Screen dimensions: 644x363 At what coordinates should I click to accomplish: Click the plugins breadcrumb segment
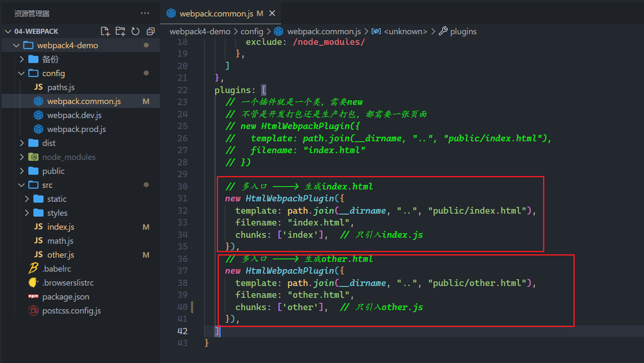(463, 31)
